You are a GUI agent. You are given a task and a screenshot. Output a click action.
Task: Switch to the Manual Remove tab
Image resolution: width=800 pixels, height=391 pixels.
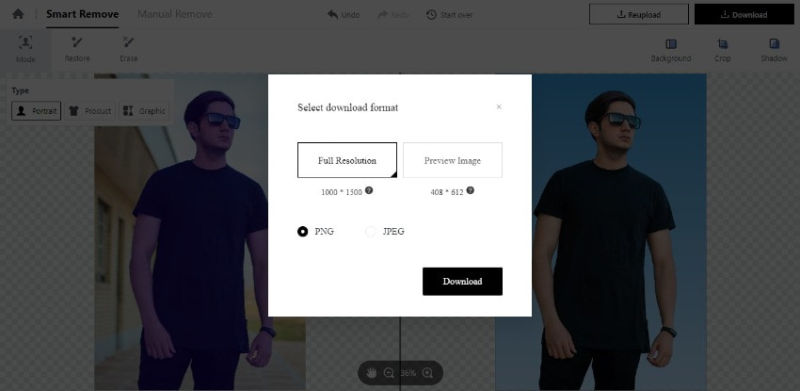pos(175,14)
